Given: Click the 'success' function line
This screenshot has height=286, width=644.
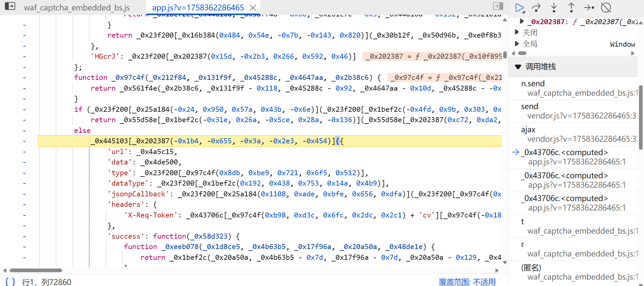Looking at the screenshot, I should coord(173,236).
